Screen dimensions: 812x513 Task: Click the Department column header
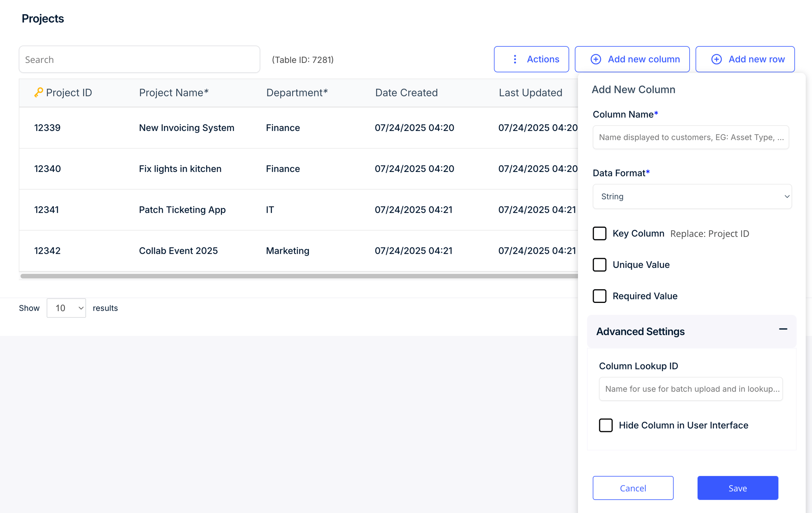tap(297, 92)
